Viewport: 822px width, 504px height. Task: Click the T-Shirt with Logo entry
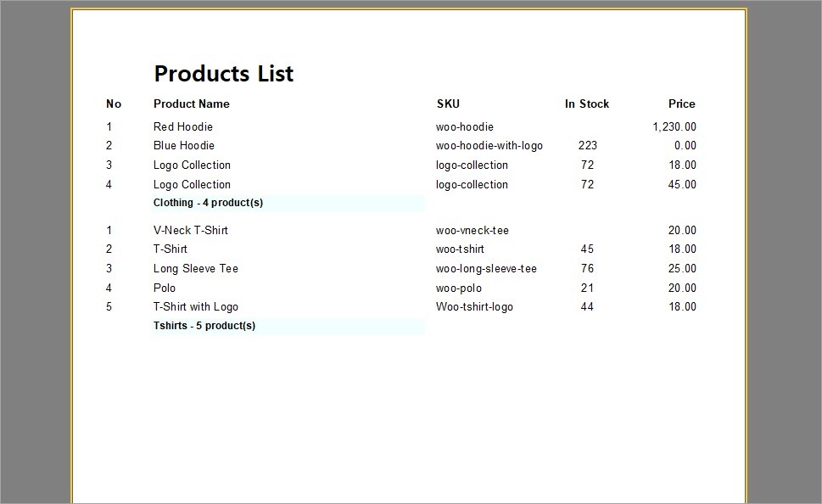pyautogui.click(x=196, y=307)
